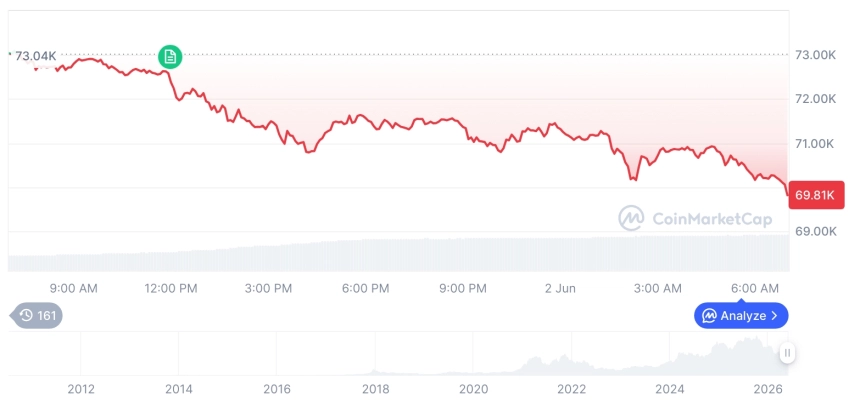This screenshot has width=860, height=401.
Task: Click the red 69.81K current price tag
Action: tap(816, 195)
